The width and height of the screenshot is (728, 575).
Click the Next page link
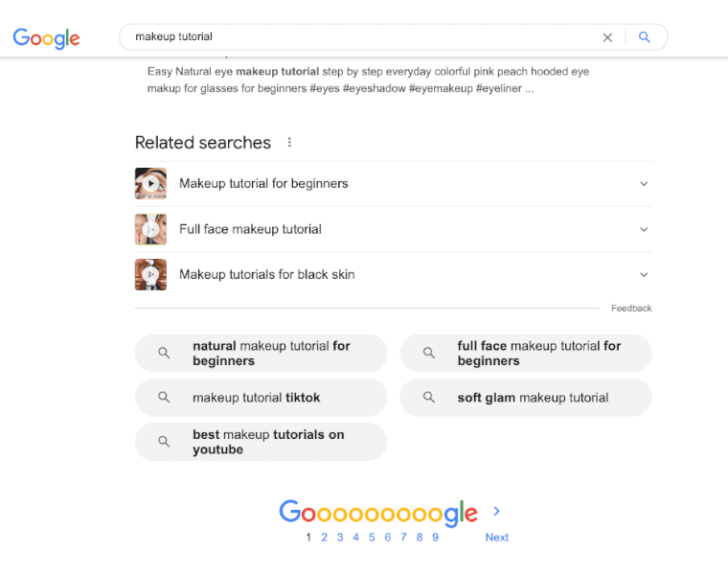pos(496,538)
